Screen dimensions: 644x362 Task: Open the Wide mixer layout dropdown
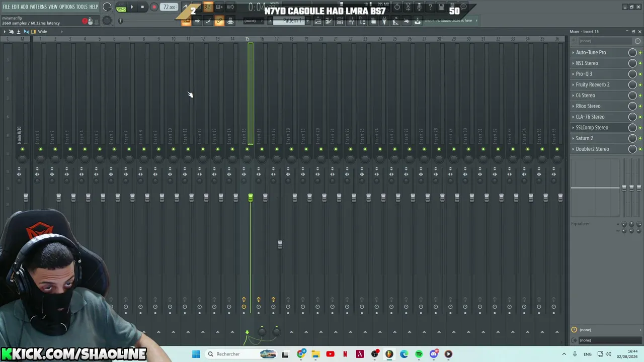tap(42, 32)
